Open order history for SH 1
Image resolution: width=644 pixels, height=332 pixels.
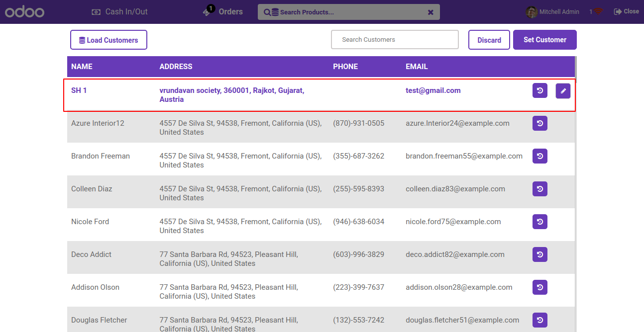[x=540, y=90]
